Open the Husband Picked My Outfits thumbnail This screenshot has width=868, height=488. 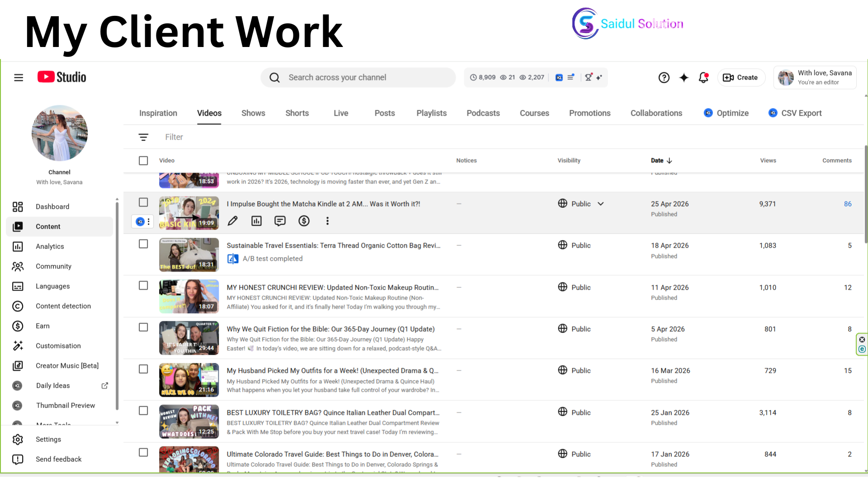tap(189, 380)
